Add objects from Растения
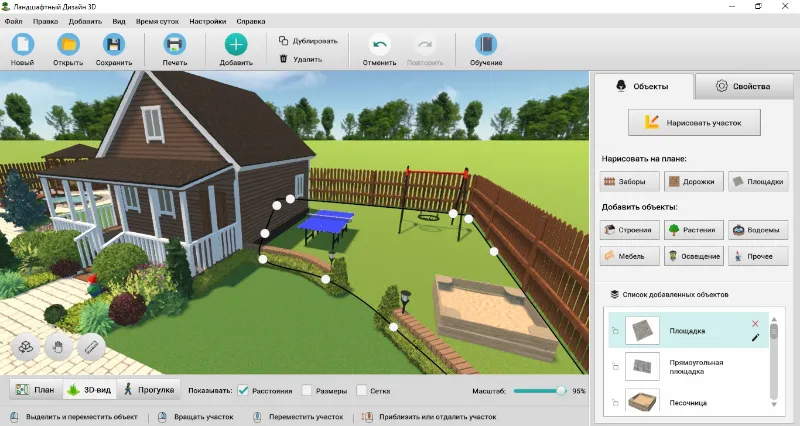The image size is (800, 426). click(693, 230)
